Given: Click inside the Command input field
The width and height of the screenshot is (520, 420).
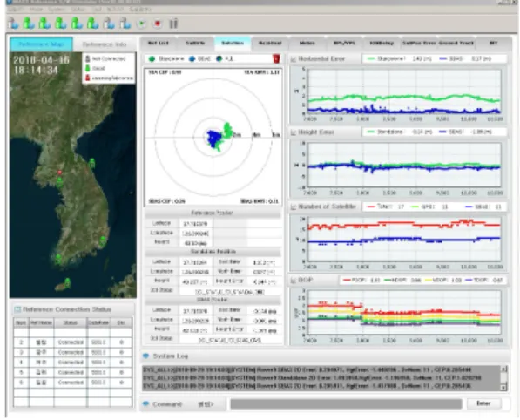Looking at the screenshot, I should click(x=346, y=403).
